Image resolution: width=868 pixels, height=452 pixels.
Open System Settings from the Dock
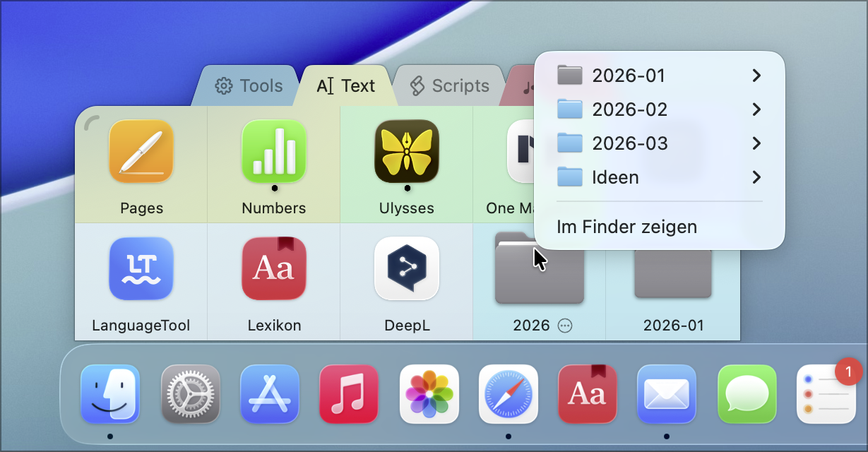tap(191, 394)
